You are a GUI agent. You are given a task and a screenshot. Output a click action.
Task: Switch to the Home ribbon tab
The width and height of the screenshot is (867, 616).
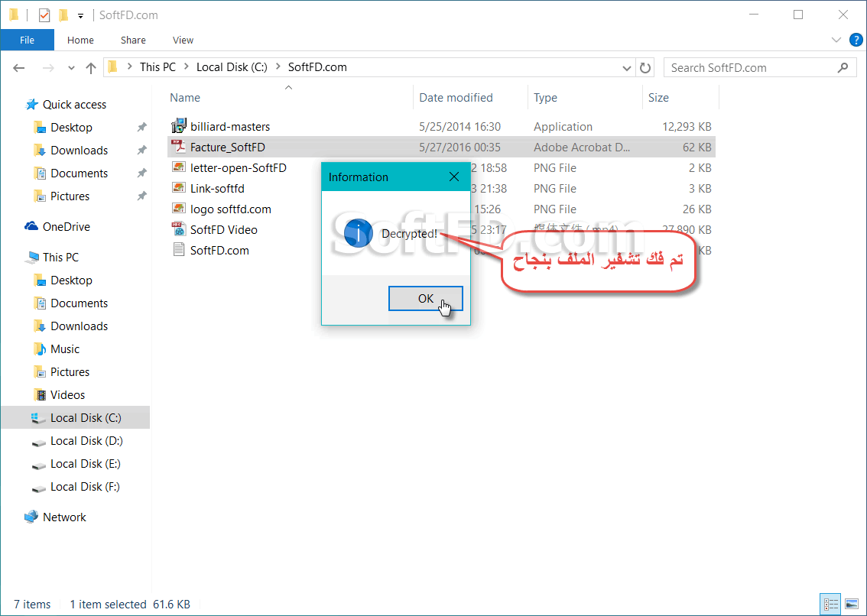point(80,40)
